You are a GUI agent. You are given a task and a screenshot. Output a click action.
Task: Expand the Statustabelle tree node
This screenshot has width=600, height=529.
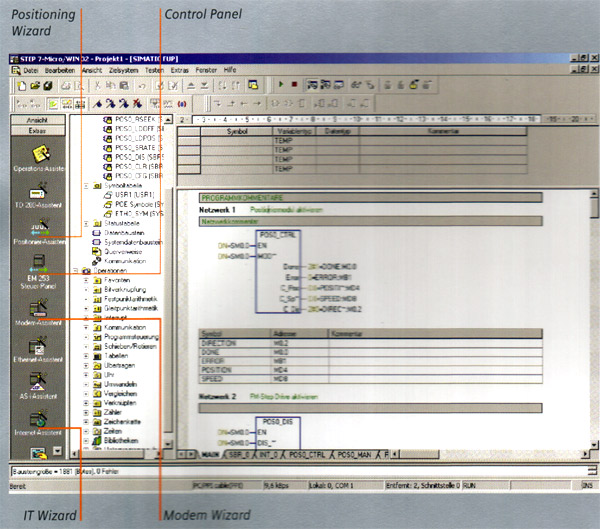point(86,223)
